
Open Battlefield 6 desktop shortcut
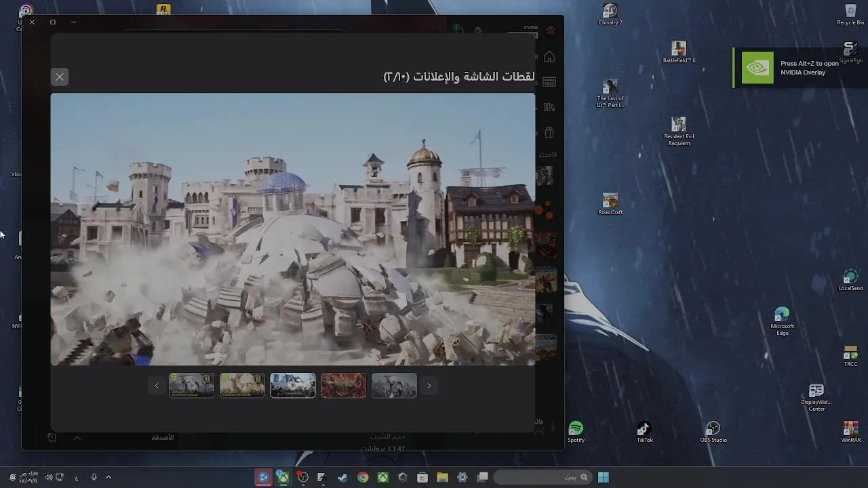679,52
